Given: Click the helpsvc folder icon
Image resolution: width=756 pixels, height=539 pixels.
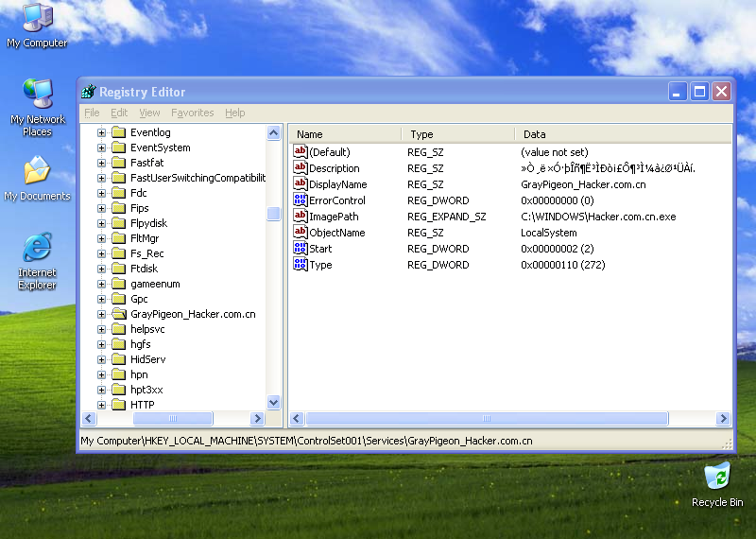Looking at the screenshot, I should [119, 329].
